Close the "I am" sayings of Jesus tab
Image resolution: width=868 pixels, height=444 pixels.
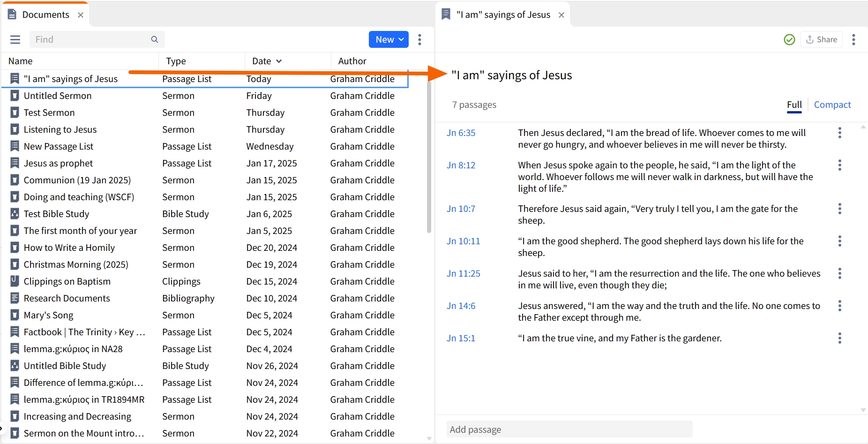click(561, 15)
